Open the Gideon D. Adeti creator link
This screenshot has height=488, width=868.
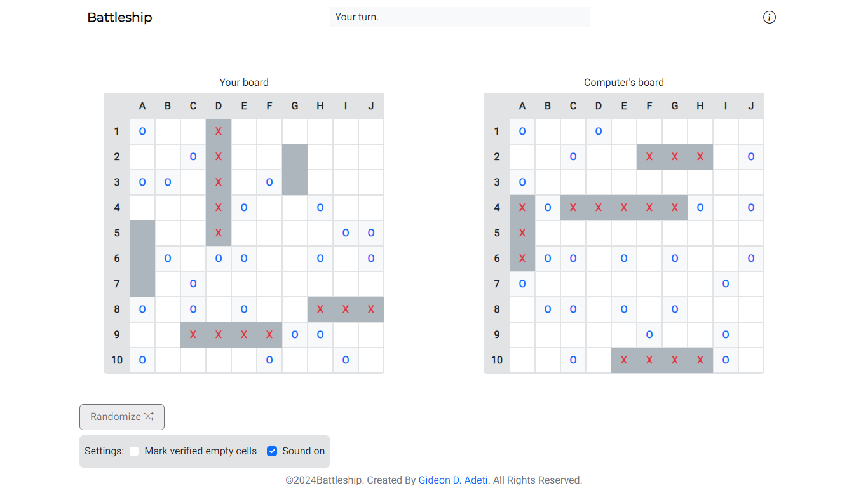click(453, 480)
